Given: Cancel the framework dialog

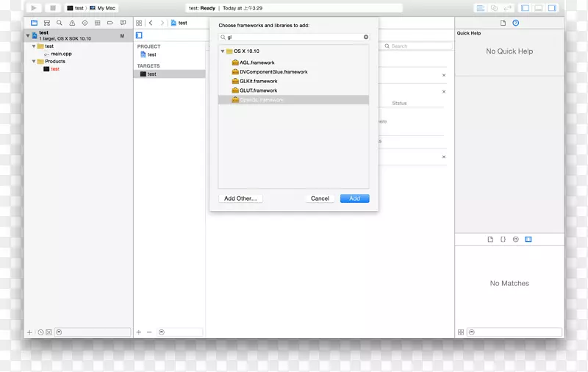Looking at the screenshot, I should 320,198.
